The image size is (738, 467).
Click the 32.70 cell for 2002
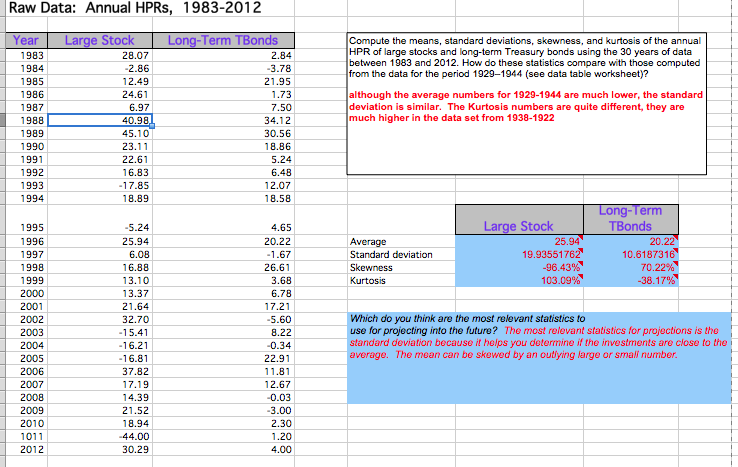point(100,320)
